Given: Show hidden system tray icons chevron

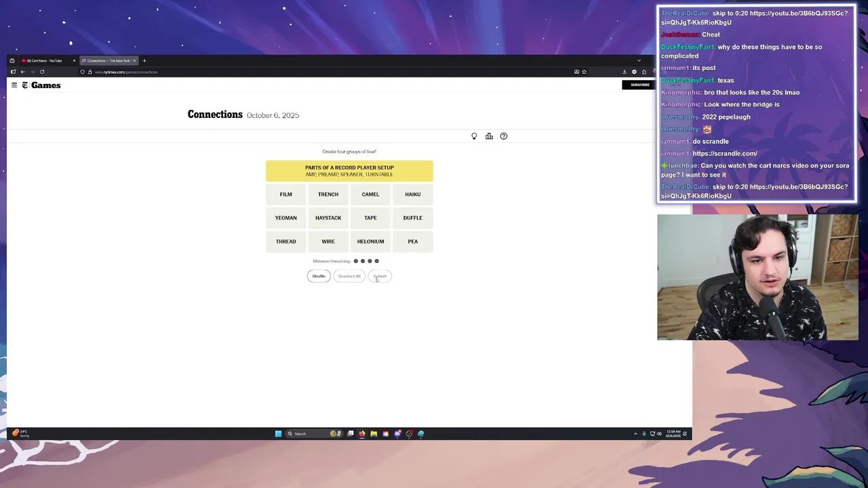Looking at the screenshot, I should [x=635, y=434].
